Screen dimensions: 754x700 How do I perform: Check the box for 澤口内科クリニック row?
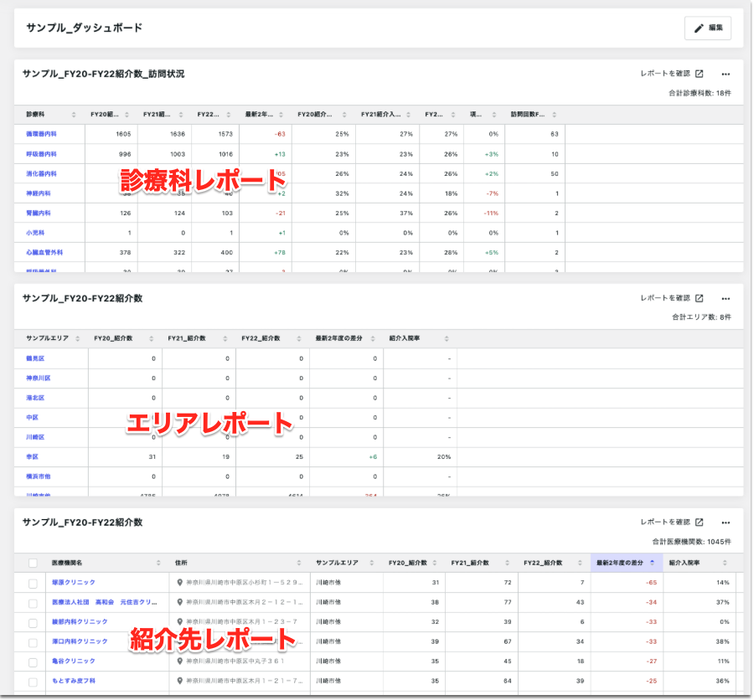(x=33, y=643)
